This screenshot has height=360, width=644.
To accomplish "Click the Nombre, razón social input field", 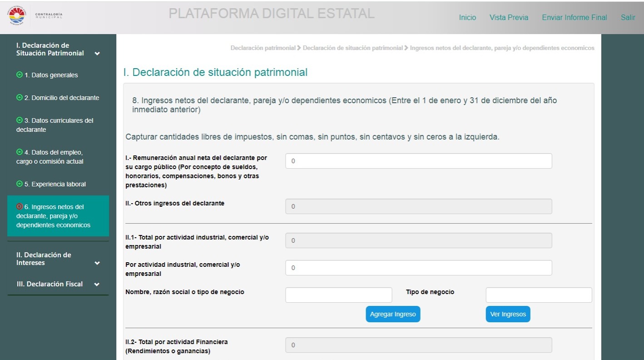I will point(338,295).
